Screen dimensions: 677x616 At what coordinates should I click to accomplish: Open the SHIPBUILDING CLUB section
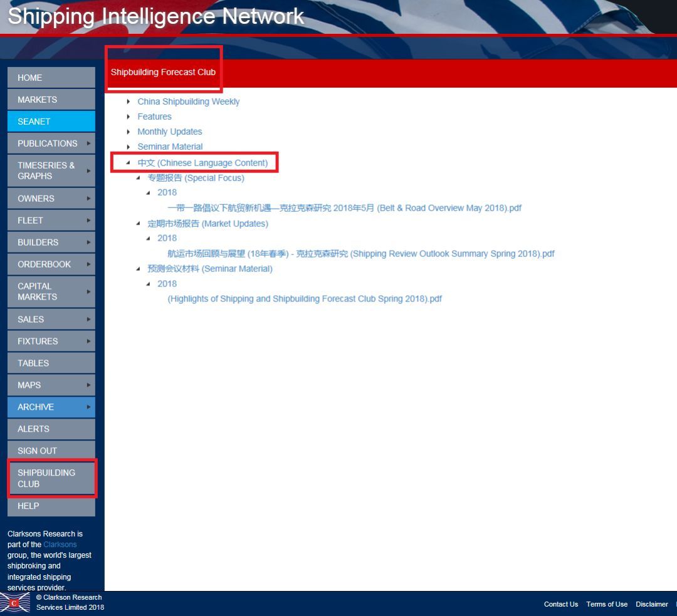(51, 478)
